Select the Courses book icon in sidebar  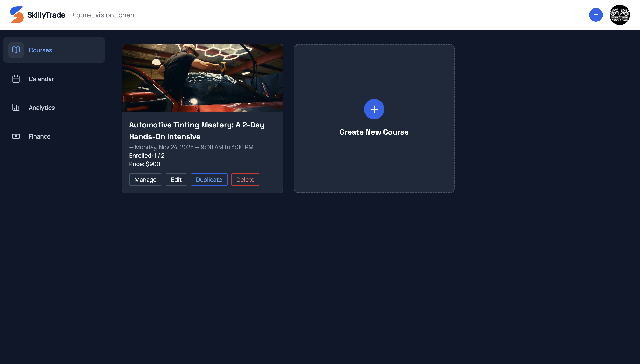click(x=16, y=50)
